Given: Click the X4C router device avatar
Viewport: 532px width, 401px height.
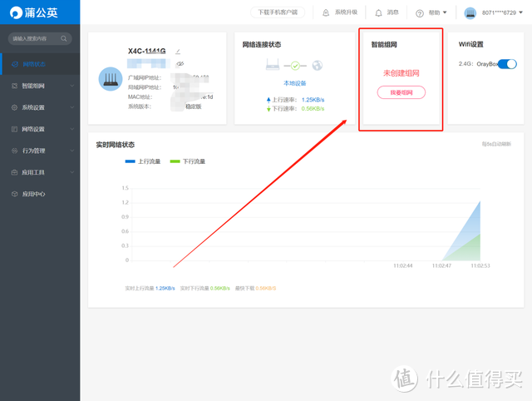Looking at the screenshot, I should point(111,79).
